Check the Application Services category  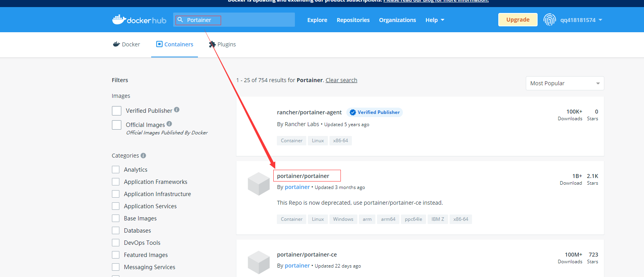pos(116,206)
